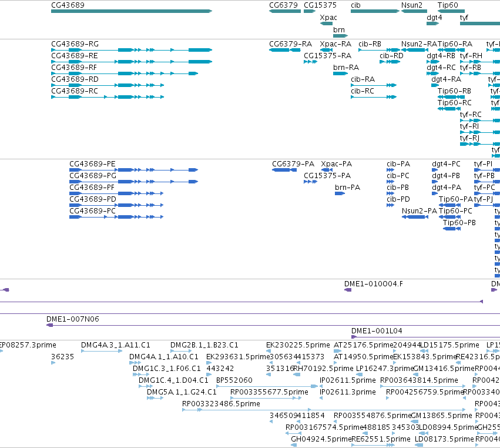Click transcript Tip60-RB
The height and width of the screenshot is (448, 500).
coord(451,97)
